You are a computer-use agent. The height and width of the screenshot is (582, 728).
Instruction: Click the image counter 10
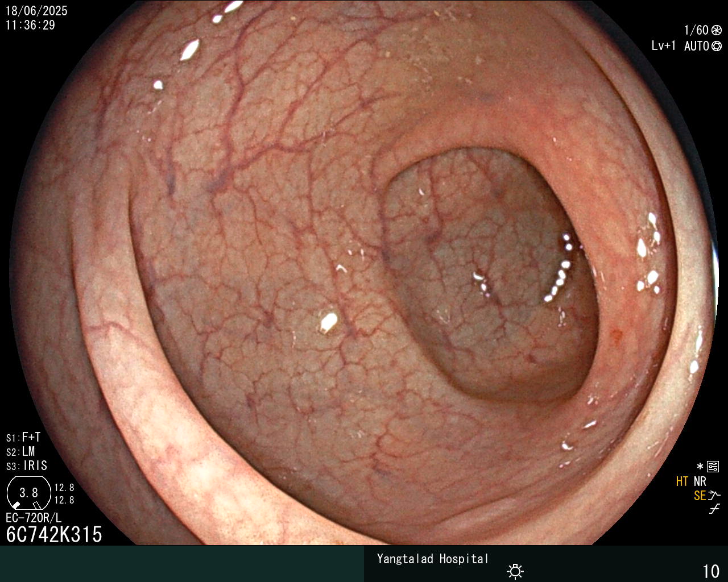(711, 571)
